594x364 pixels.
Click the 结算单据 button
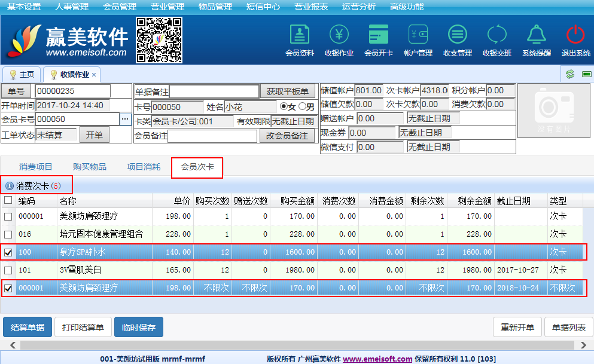coord(28,327)
